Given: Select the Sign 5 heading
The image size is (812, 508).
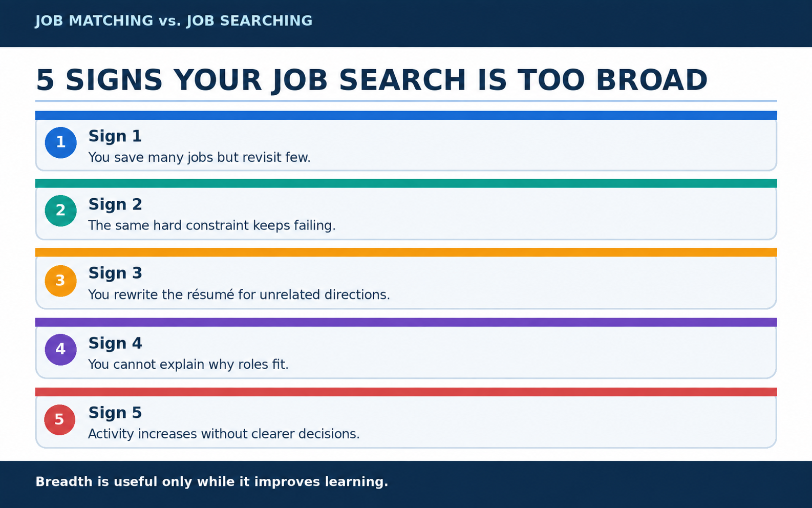Looking at the screenshot, I should pos(115,413).
